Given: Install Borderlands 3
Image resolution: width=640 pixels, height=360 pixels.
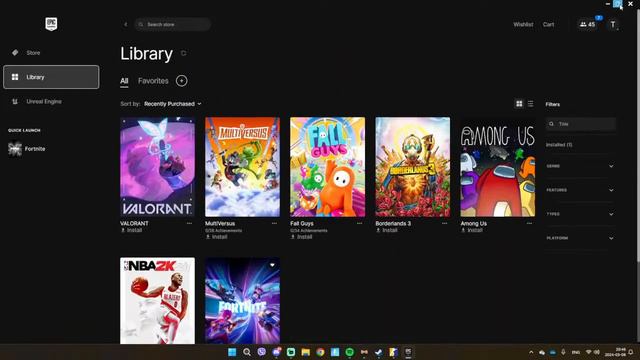Looking at the screenshot, I should [387, 230].
